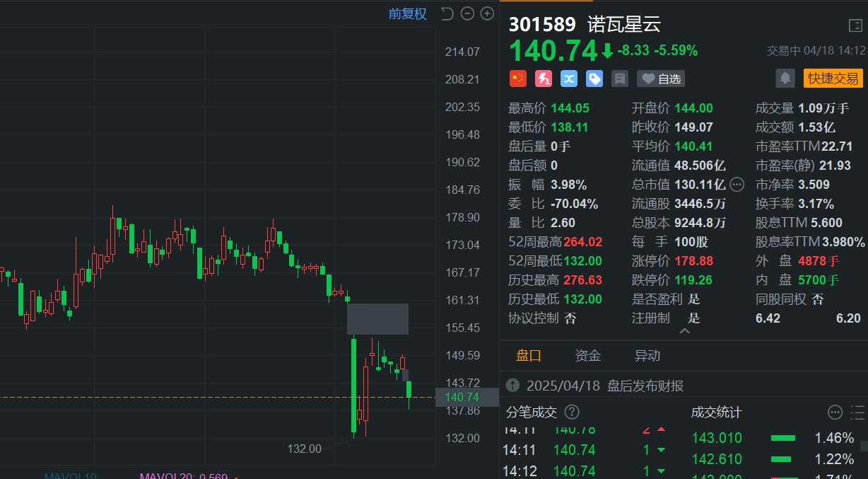
Task: Click the 涨停价 value 178.88
Action: (x=693, y=260)
